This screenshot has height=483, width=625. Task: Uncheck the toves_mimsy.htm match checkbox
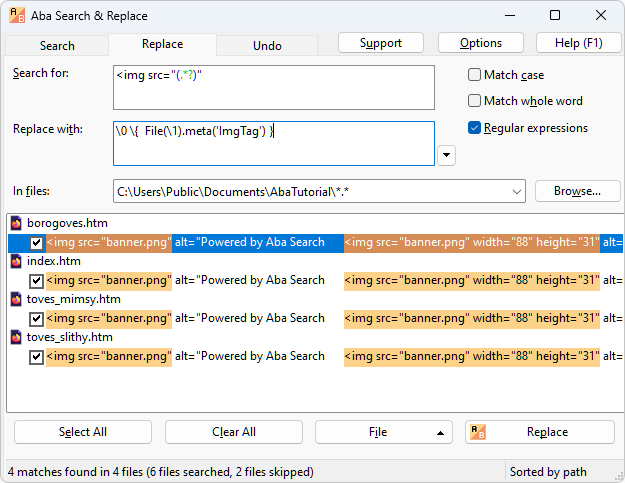[x=36, y=318]
